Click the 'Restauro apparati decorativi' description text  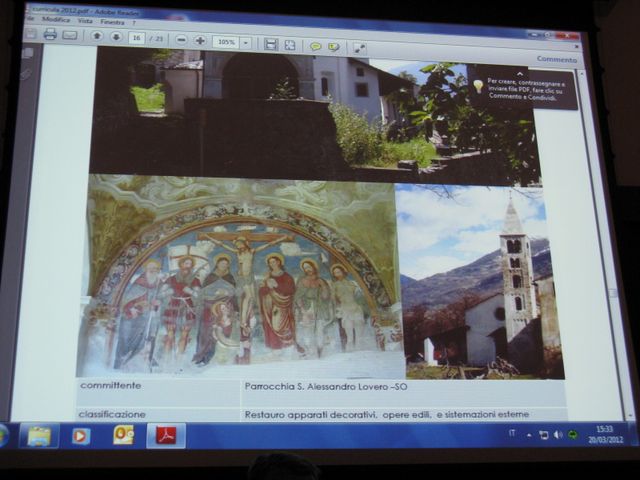(x=387, y=415)
